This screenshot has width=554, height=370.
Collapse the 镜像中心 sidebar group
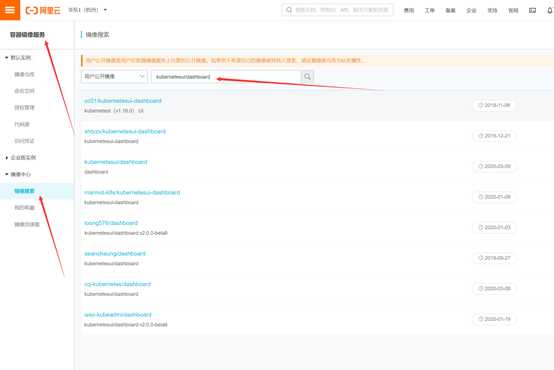click(x=18, y=175)
